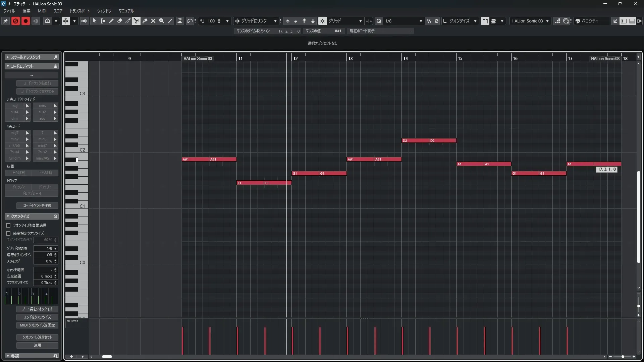644x362 pixels.
Task: Click the horizontal zoom slider handle
Action: 623,357
